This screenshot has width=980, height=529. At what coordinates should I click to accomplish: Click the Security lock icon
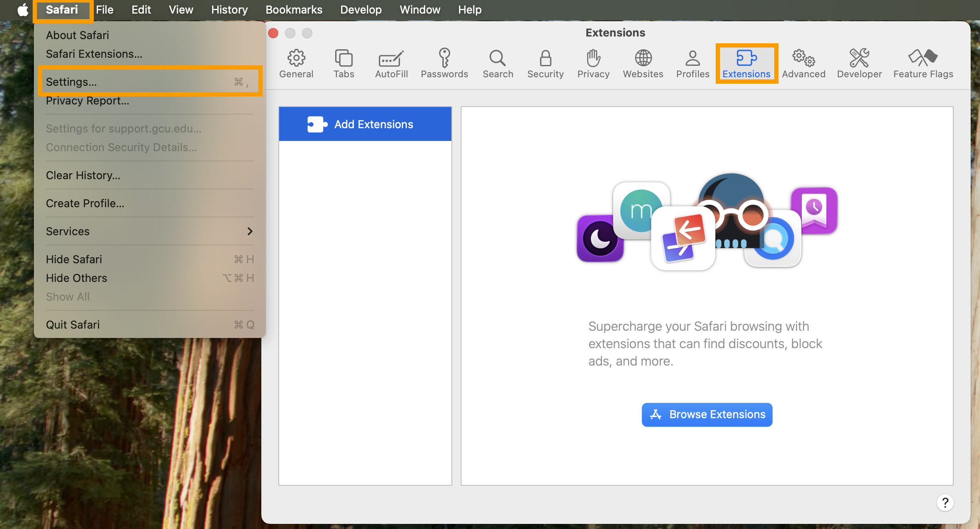(545, 64)
